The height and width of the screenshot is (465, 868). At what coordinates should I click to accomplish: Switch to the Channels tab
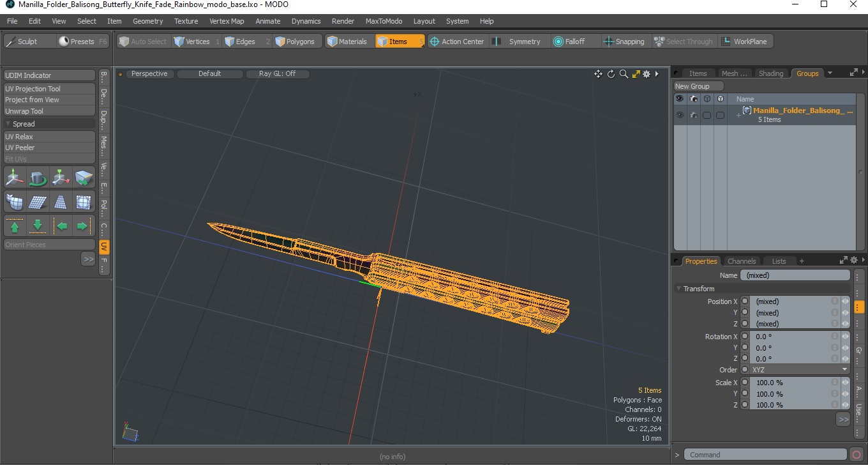(742, 261)
